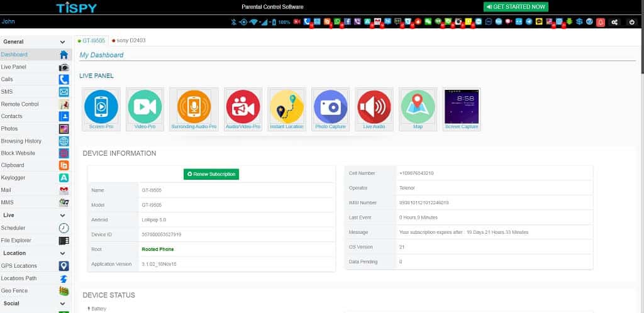Open GPS Locations in the sidebar
644x313 pixels.
click(36, 266)
